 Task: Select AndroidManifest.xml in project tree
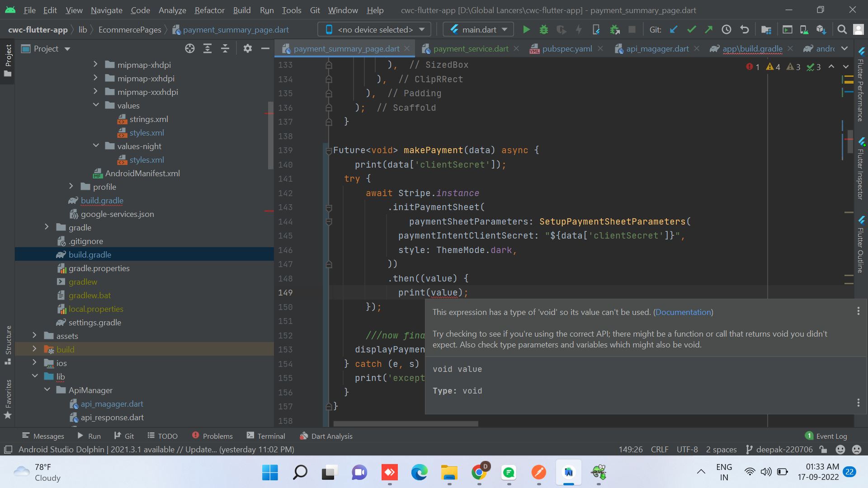[x=142, y=173]
